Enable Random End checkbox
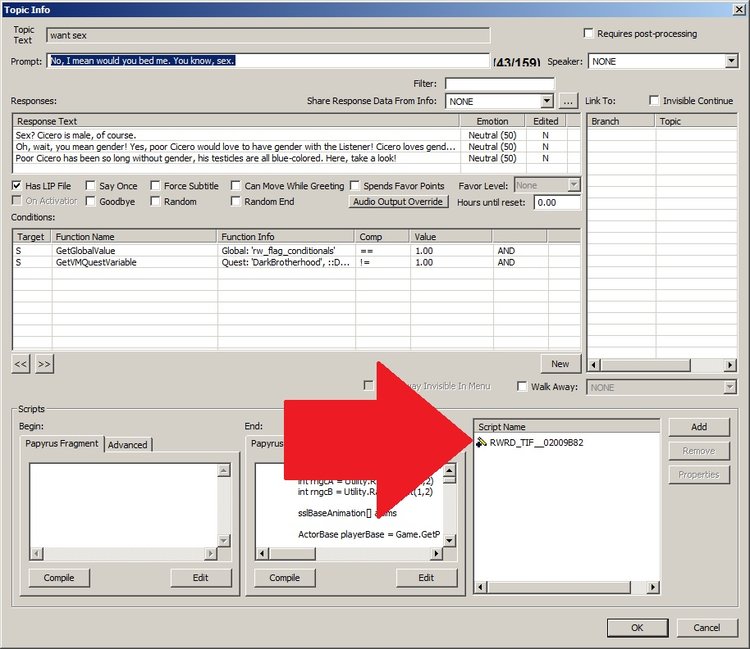Screen dimensions: 750x649 point(235,201)
